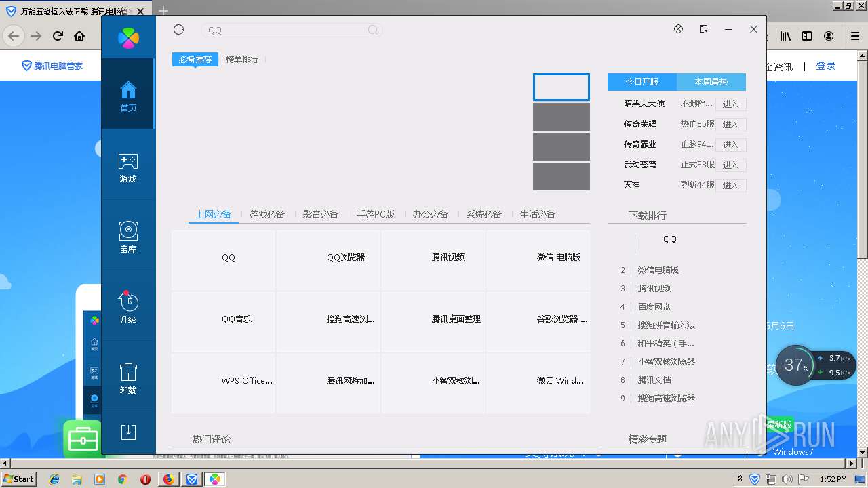The width and height of the screenshot is (868, 488).
Task: Select the 游戏必备 category tab
Action: (x=267, y=214)
